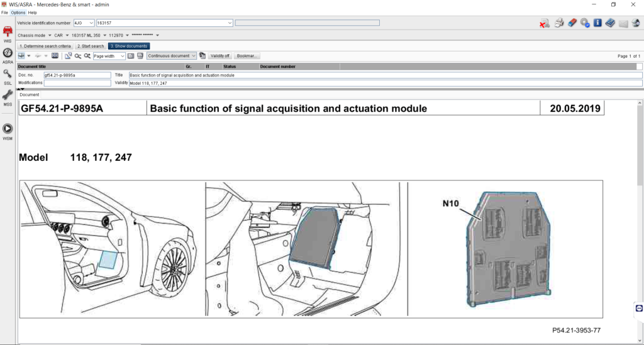644x345 pixels.
Task: Open the 4JG VIN prefix dropdown
Action: [x=91, y=23]
